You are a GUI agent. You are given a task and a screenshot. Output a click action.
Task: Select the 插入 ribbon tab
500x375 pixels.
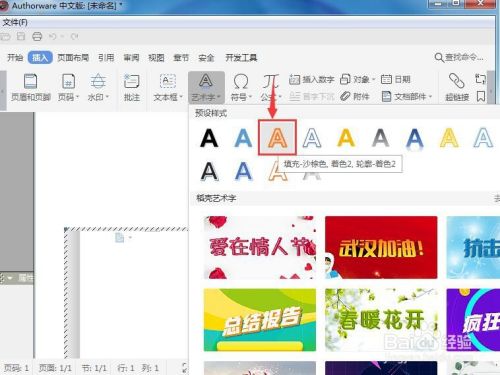click(40, 57)
